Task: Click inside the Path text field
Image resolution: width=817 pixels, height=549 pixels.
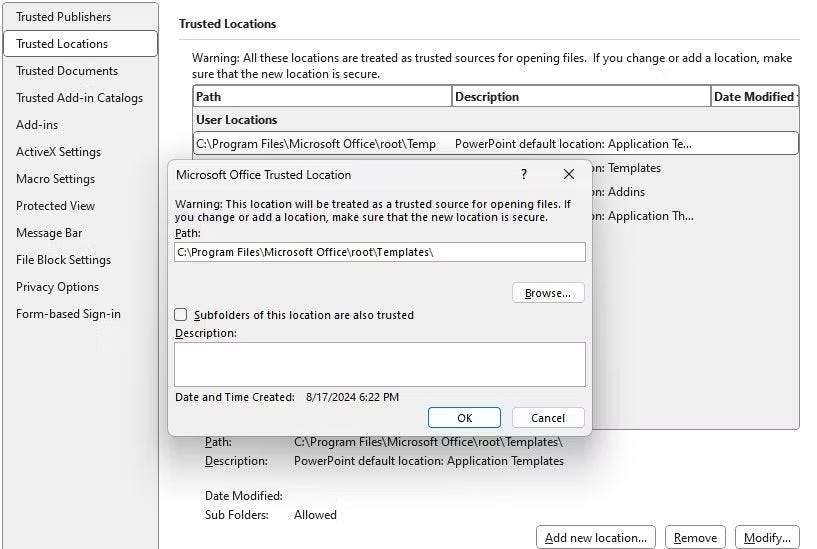Action: [x=380, y=252]
